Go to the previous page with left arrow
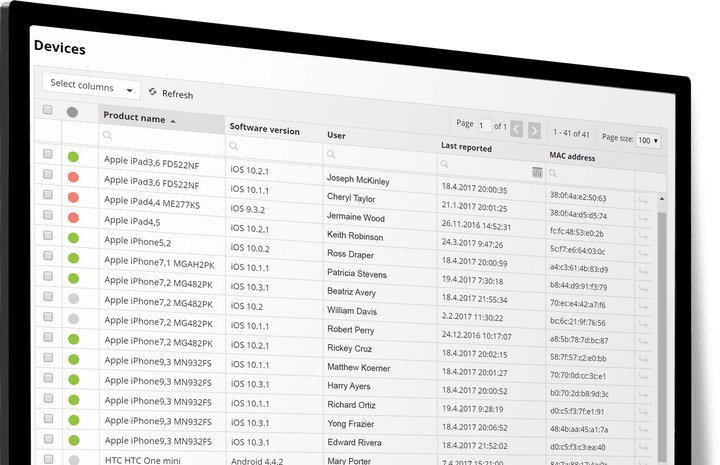720x465 pixels. click(x=517, y=129)
